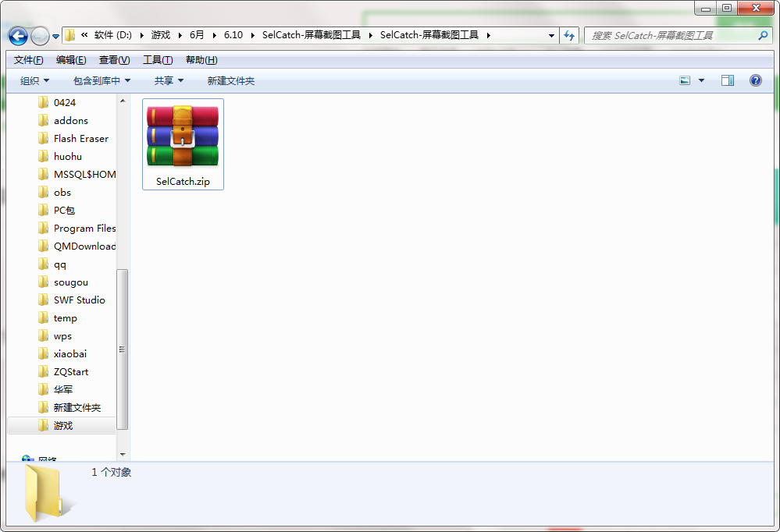Select the highlighted 游戏 folder in the tree
Image resolution: width=780 pixels, height=532 pixels.
[x=62, y=426]
